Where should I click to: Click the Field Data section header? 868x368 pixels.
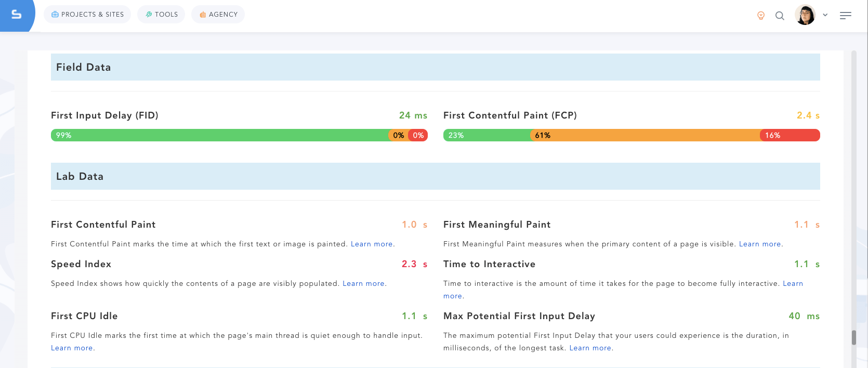[436, 67]
